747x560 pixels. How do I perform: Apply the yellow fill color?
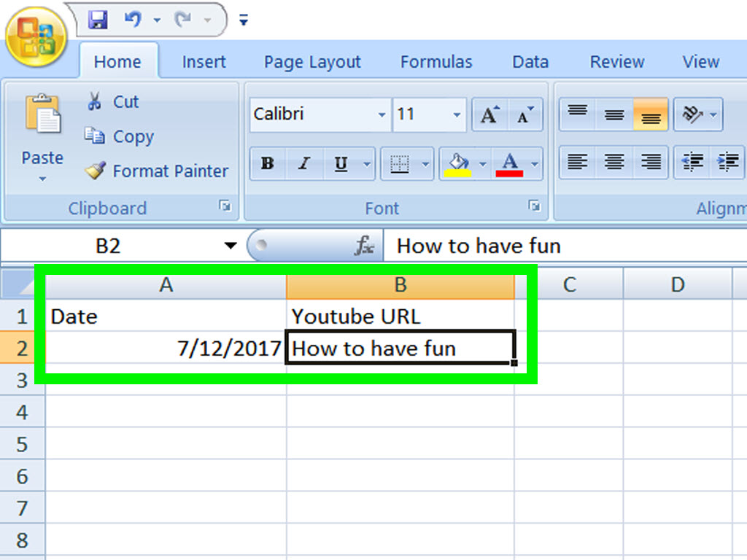[458, 164]
